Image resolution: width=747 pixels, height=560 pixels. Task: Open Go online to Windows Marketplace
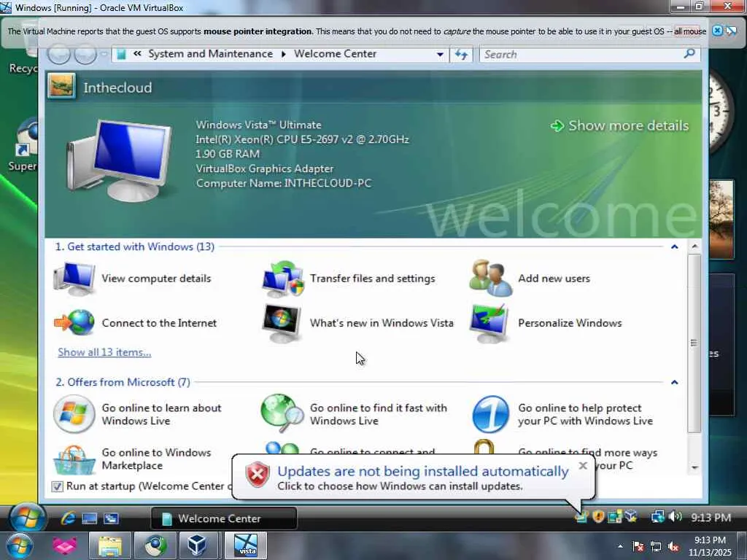click(132, 459)
